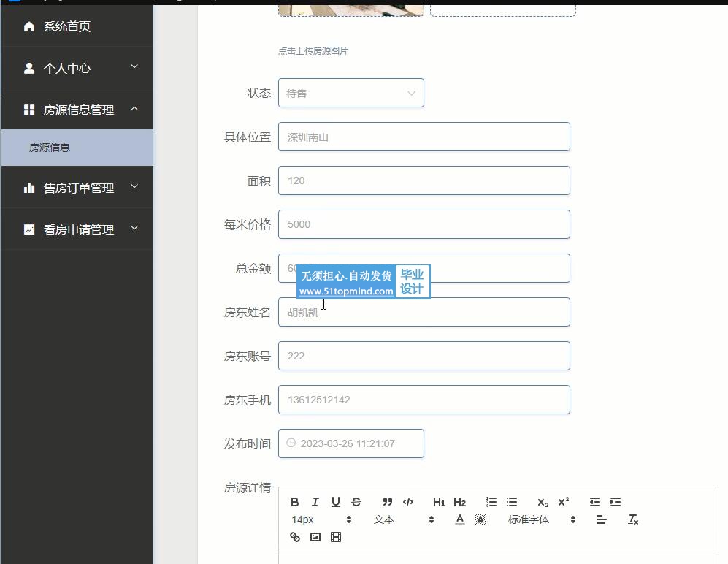Click the 房东账号 input field
The image size is (728, 564).
pos(424,356)
